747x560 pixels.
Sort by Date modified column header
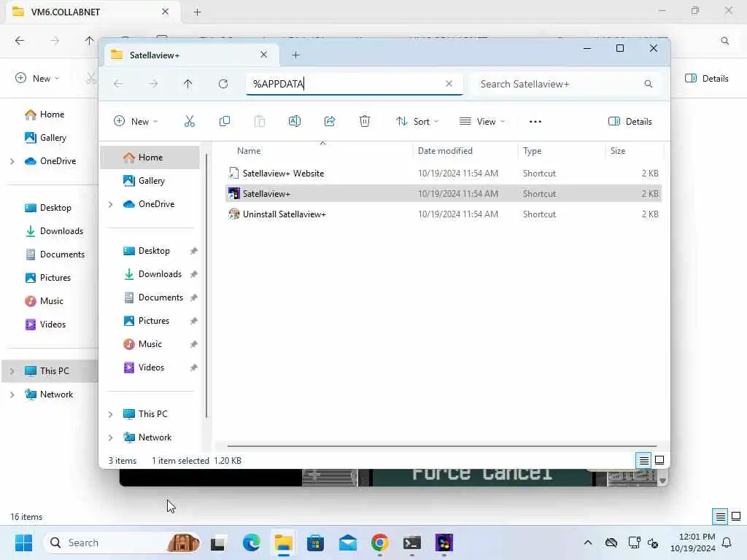point(465,151)
